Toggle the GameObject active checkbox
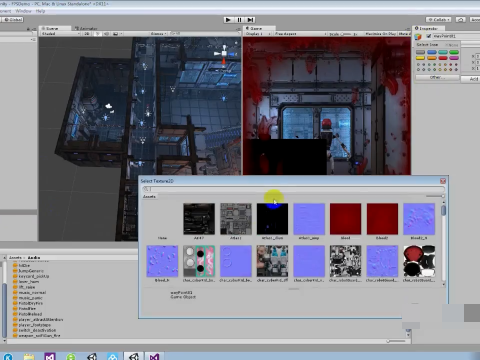This screenshot has width=480, height=360. pyautogui.click(x=429, y=36)
